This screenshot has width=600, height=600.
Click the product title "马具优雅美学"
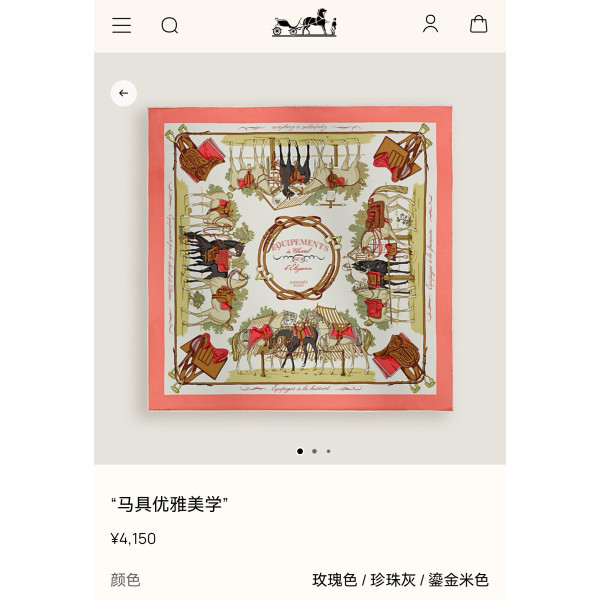(170, 504)
